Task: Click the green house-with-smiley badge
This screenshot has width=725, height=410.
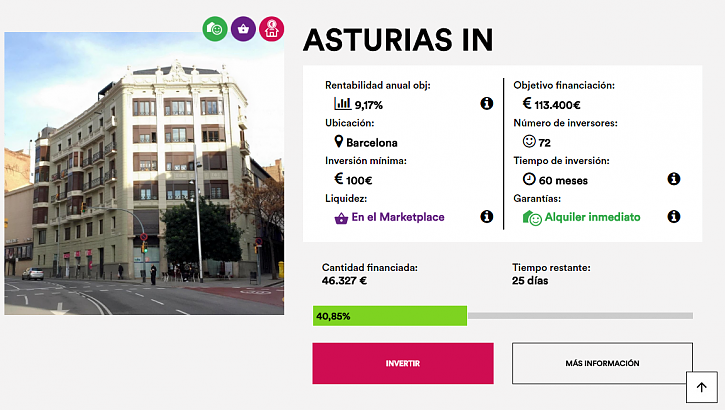Action: [x=215, y=29]
